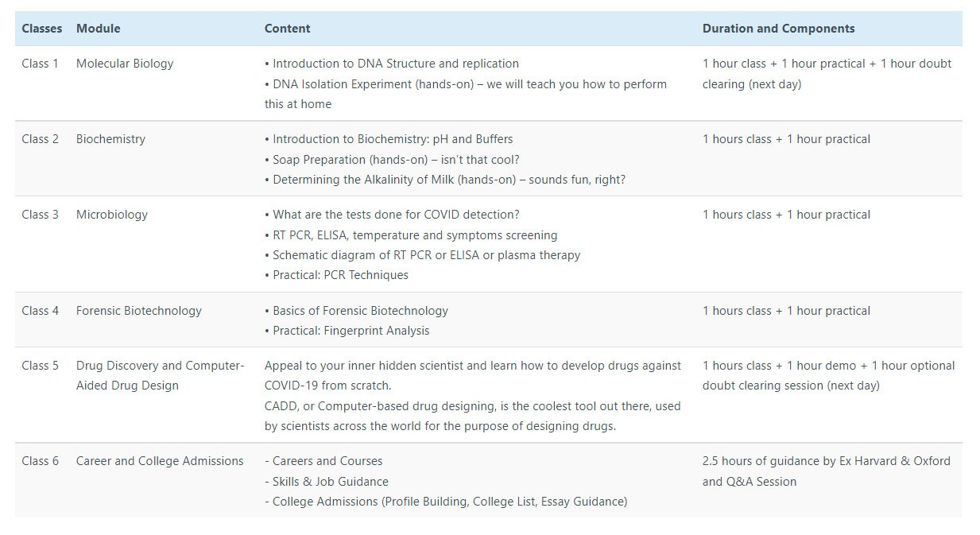
Task: Click Drug Discovery and Computer-Aided Drug Design
Action: (x=160, y=375)
